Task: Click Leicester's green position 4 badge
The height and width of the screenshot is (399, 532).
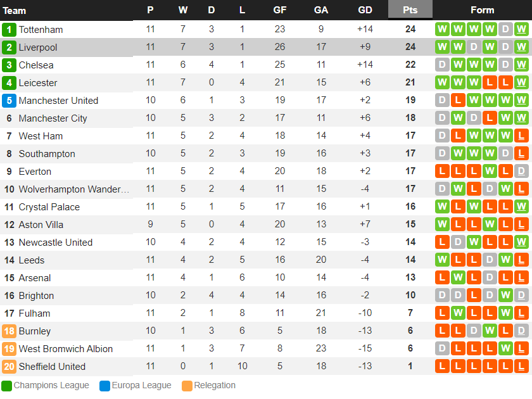Action: click(9, 83)
